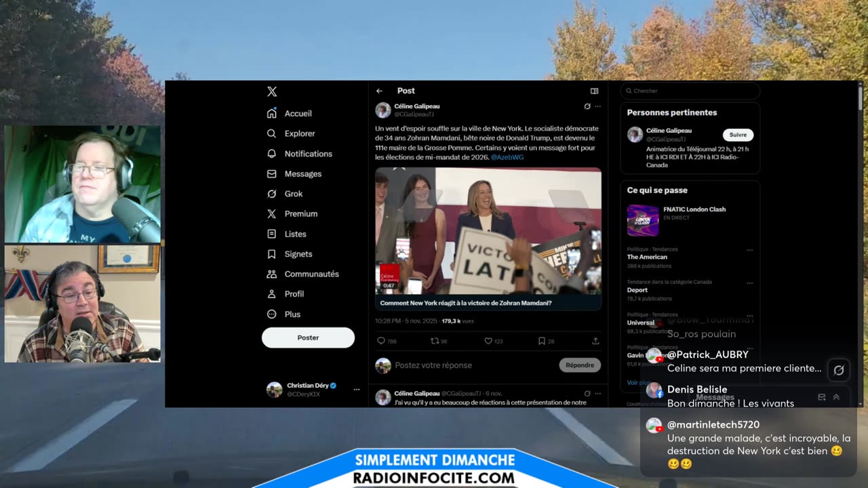Click Suivre for Céline Galipeau
The height and width of the screenshot is (488, 868).
(x=738, y=135)
